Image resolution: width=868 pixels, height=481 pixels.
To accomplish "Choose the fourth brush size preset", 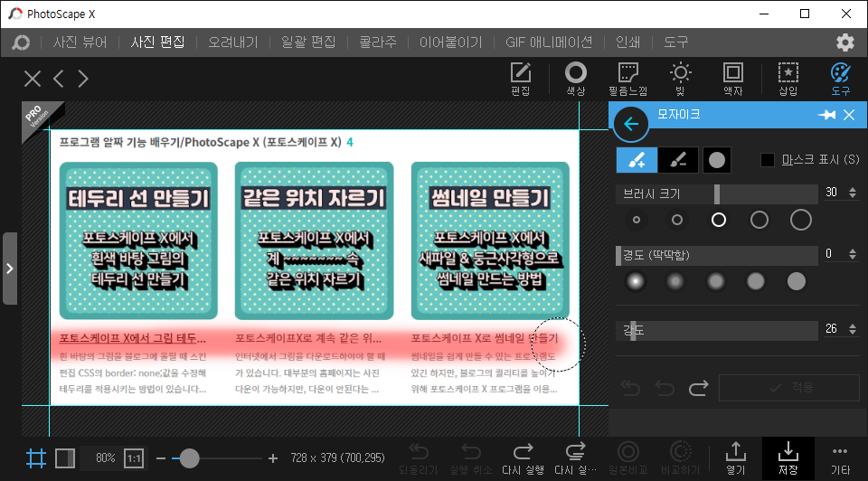I will (759, 220).
